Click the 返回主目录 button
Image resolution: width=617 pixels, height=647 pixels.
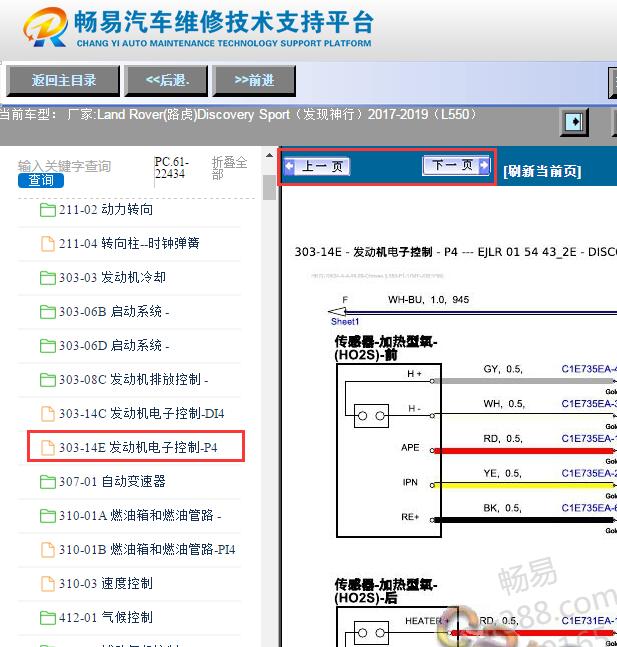[x=63, y=80]
